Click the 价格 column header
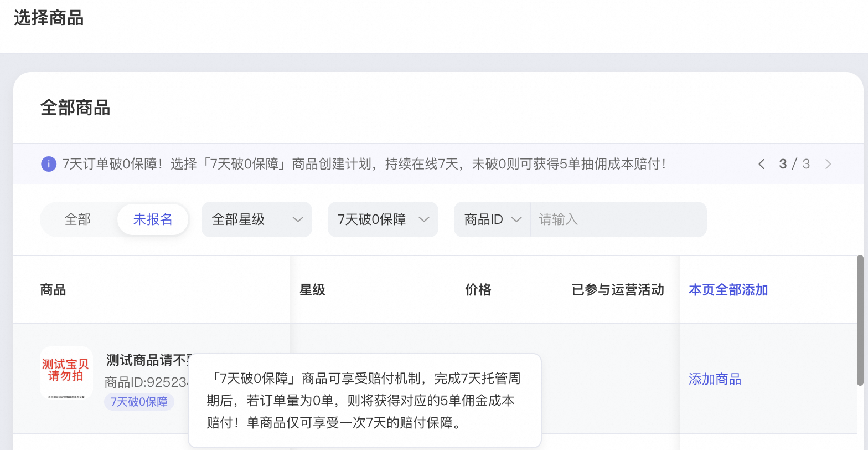The image size is (868, 450). [478, 290]
